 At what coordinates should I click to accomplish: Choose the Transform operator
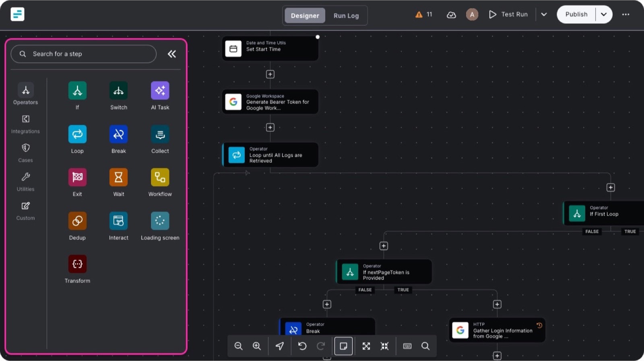click(x=77, y=264)
